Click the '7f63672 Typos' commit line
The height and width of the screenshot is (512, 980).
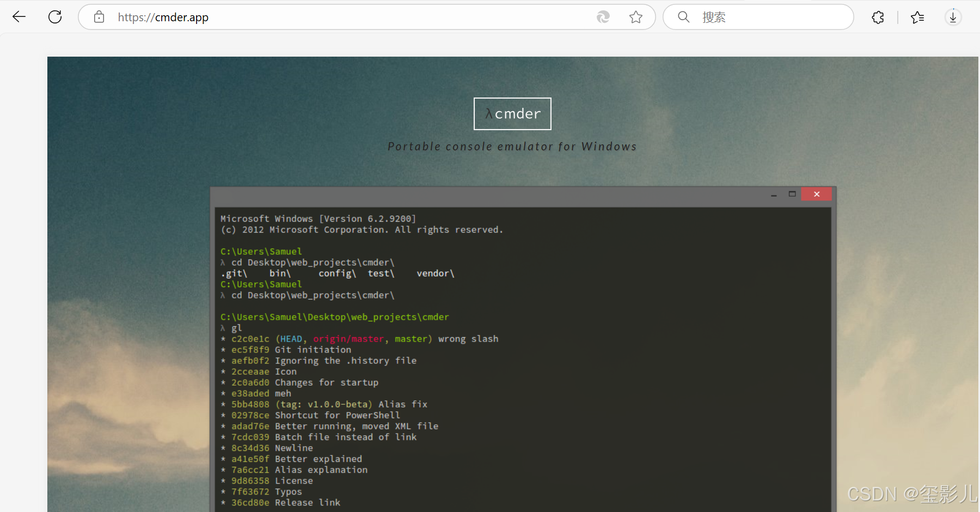pyautogui.click(x=261, y=491)
